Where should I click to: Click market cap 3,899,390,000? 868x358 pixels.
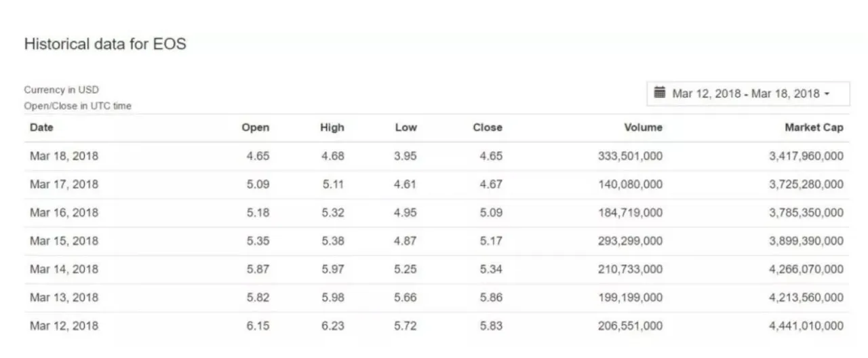(807, 241)
